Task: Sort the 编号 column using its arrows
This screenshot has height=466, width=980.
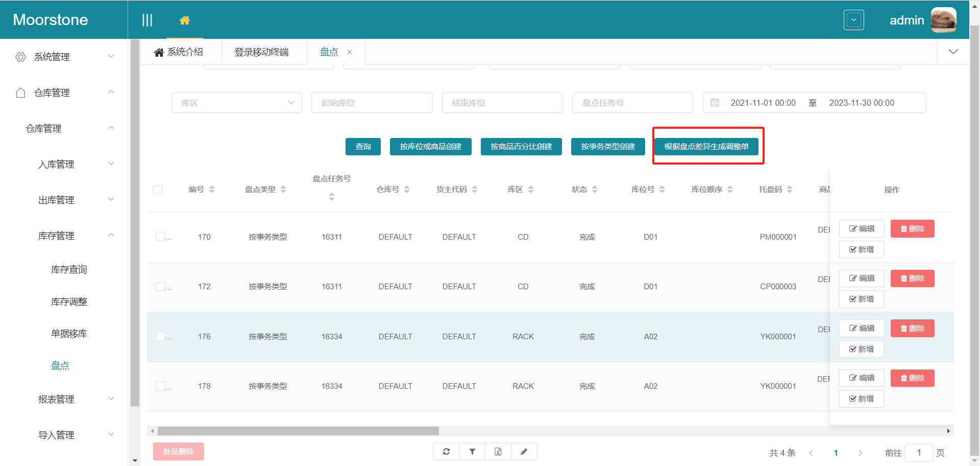Action: 212,190
